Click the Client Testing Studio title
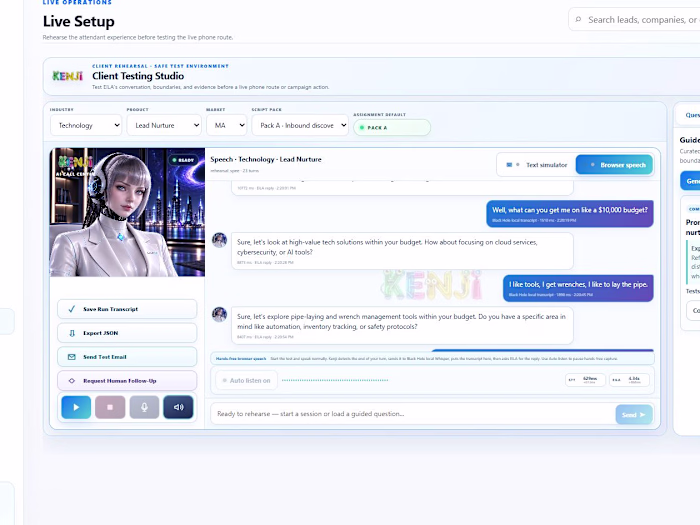This screenshot has width=700, height=525. (138, 76)
